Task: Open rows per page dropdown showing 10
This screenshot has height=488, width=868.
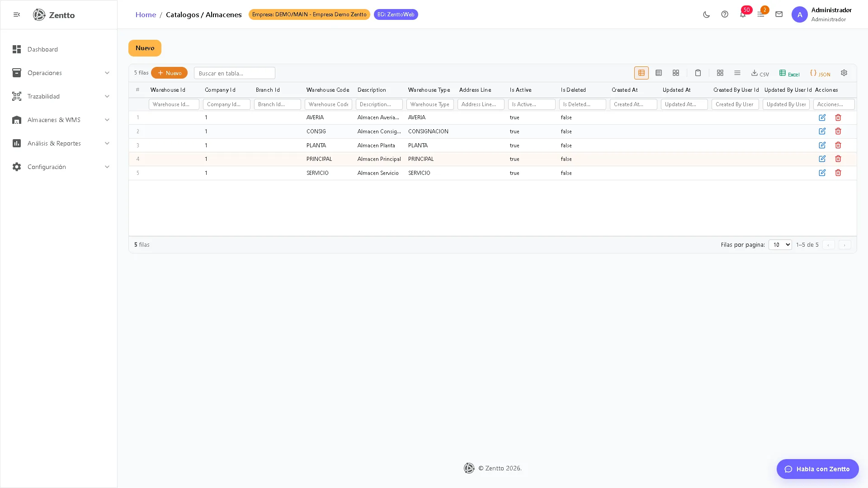Action: click(x=780, y=244)
